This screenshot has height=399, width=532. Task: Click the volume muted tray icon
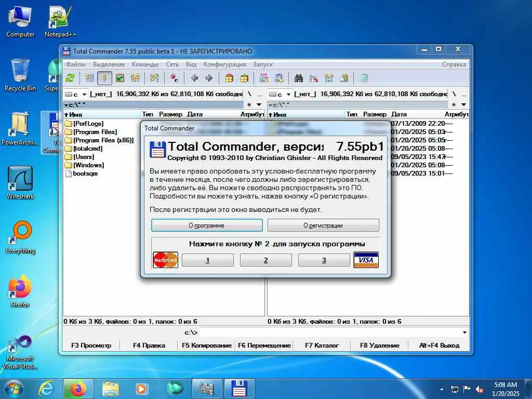pyautogui.click(x=480, y=389)
